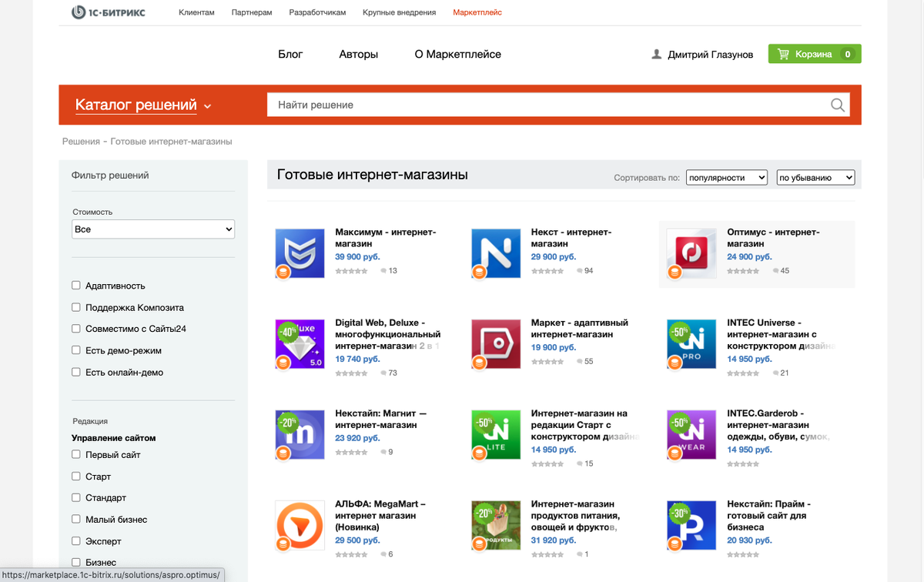The width and height of the screenshot is (924, 582).
Task: Click the search magnifier icon
Action: pyautogui.click(x=838, y=105)
